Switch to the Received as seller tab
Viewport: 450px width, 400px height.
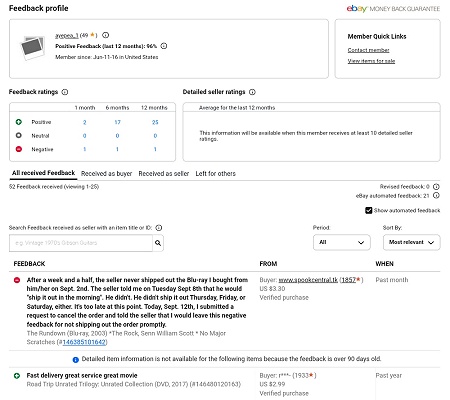pos(164,174)
